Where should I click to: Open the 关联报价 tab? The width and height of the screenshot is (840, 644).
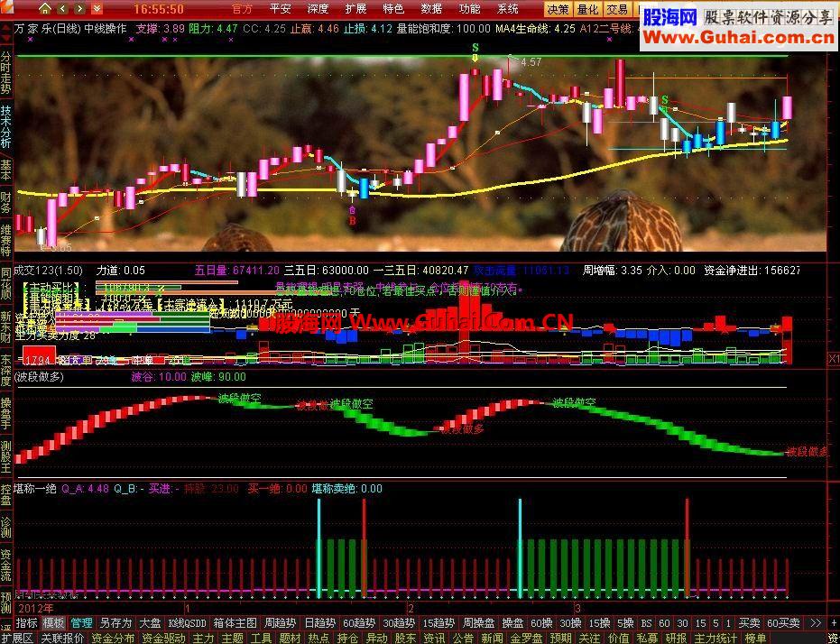tap(62, 638)
